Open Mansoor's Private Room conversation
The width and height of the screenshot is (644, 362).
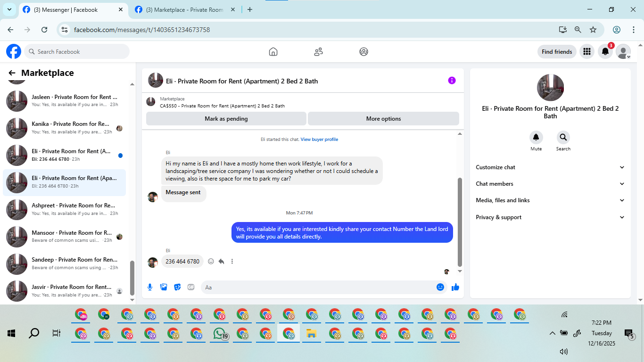(65, 237)
